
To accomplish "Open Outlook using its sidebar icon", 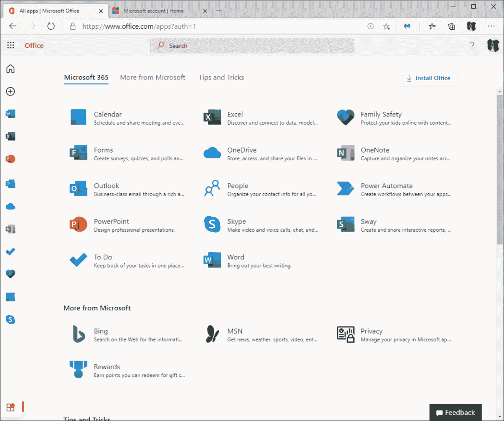I will (10, 184).
